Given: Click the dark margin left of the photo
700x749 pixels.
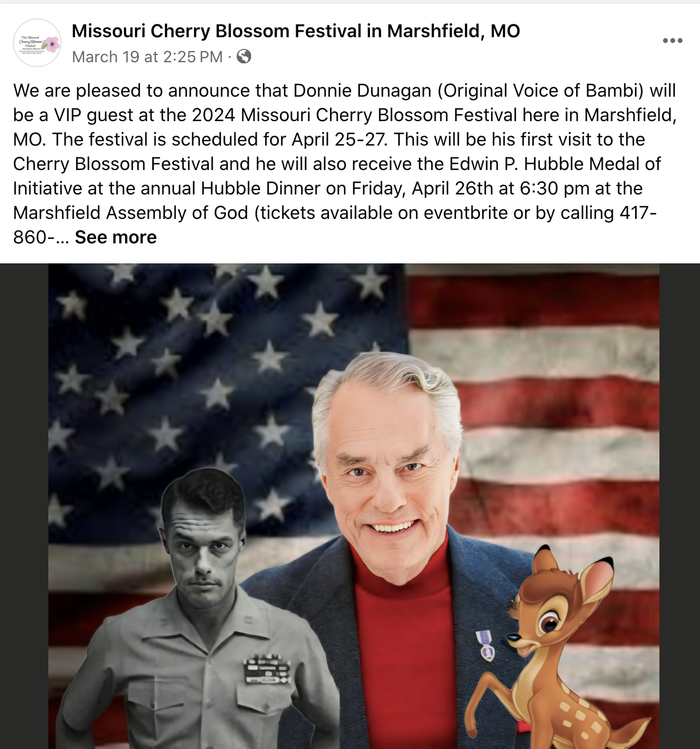Looking at the screenshot, I should point(24,506).
